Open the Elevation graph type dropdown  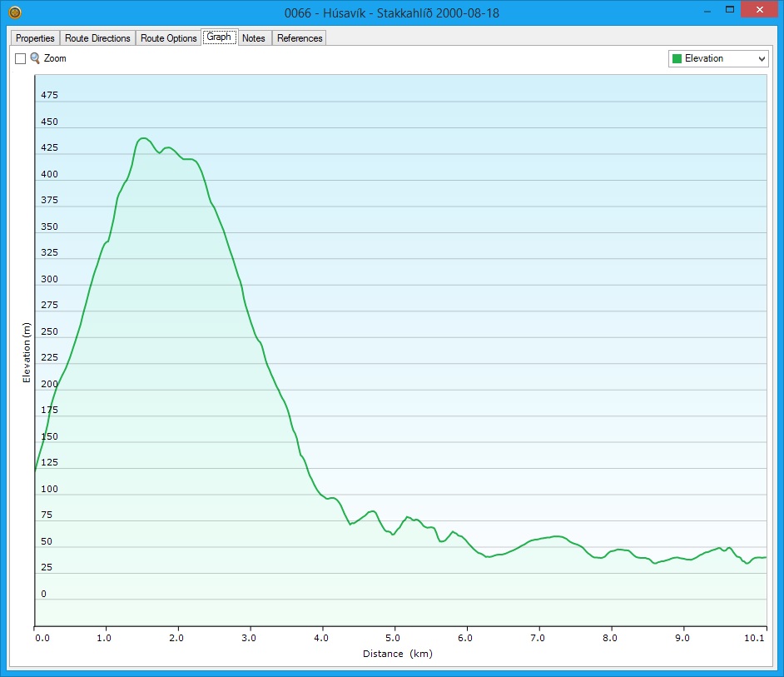(x=718, y=58)
